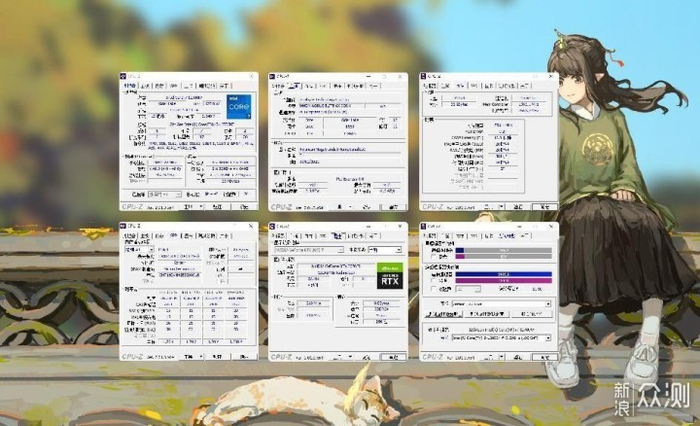Click the CPU-Z title icon in the Bench window
The image size is (700, 426).
tap(423, 226)
